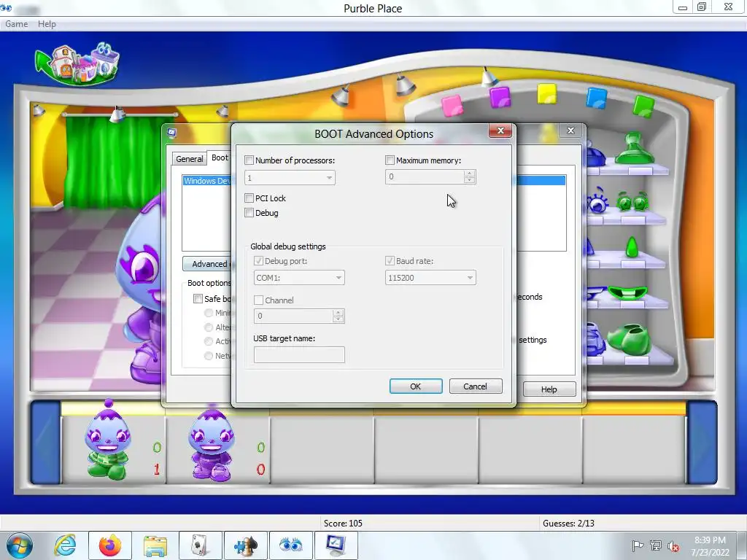Image resolution: width=747 pixels, height=560 pixels.
Task: Click the network tray icon
Action: tap(656, 545)
